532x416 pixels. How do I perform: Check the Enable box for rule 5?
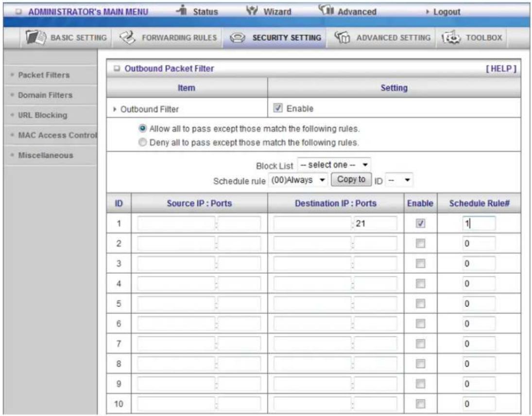coord(420,303)
